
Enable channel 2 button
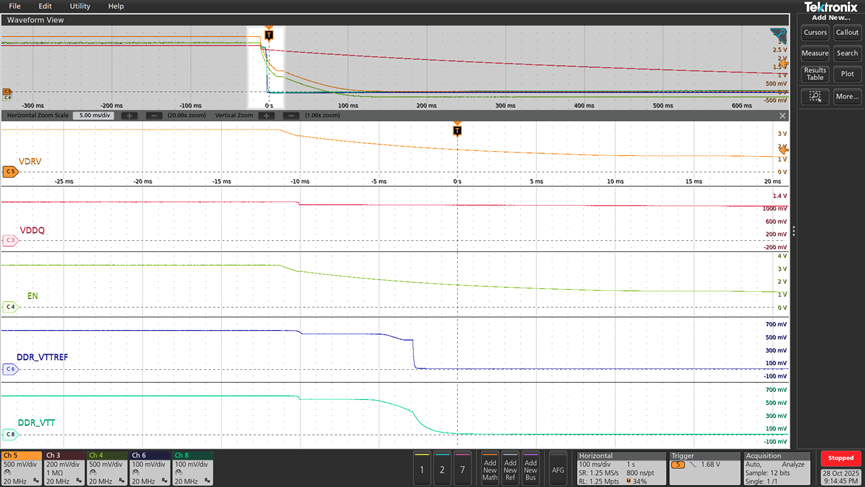click(x=442, y=469)
